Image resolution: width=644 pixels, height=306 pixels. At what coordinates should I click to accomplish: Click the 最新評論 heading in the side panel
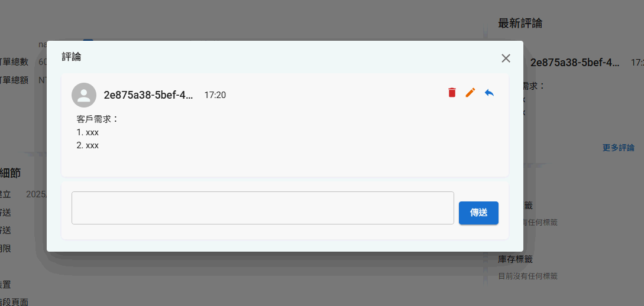tap(520, 24)
